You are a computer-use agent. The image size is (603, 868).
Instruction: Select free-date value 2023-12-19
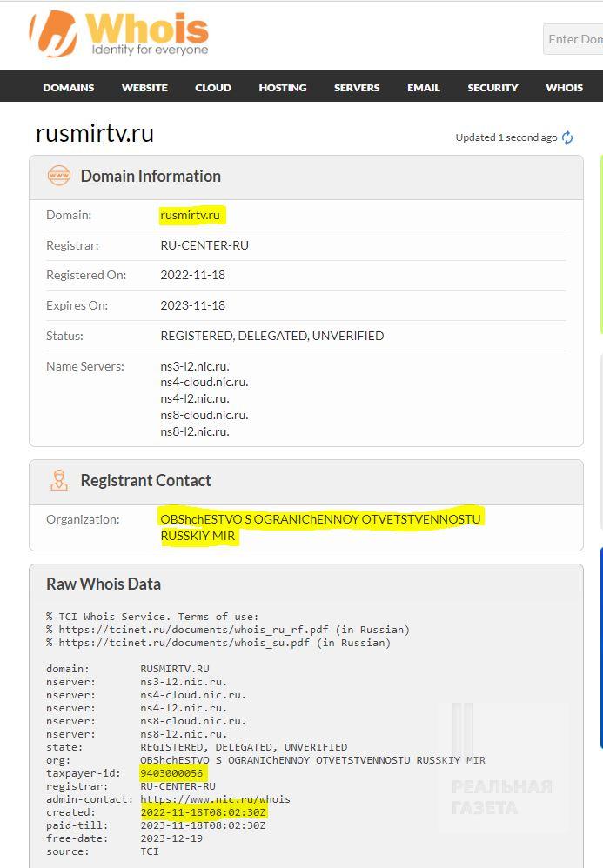click(x=171, y=838)
